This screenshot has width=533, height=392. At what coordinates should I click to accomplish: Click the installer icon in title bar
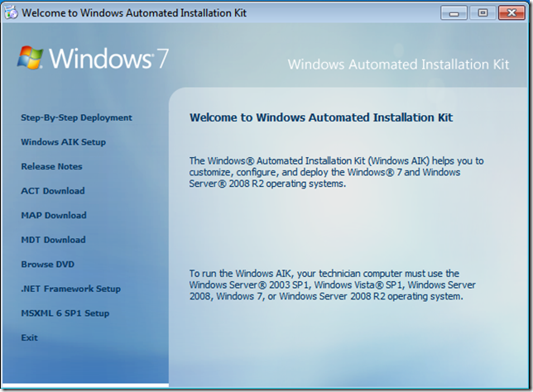[11, 13]
